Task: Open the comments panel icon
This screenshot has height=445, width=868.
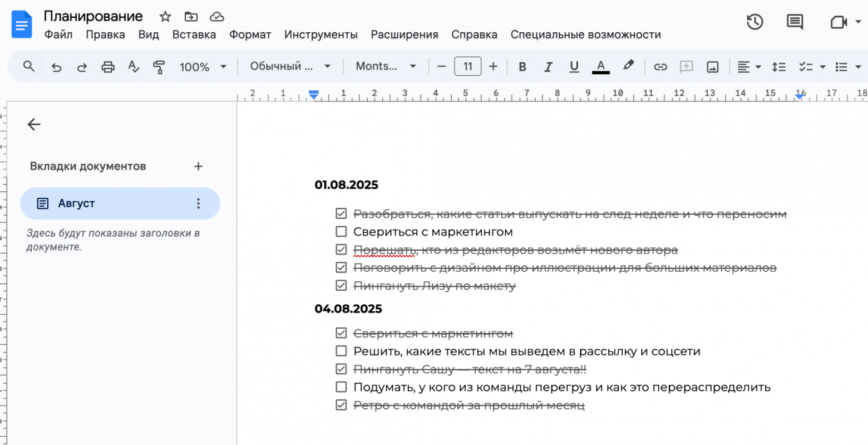Action: click(x=794, y=22)
